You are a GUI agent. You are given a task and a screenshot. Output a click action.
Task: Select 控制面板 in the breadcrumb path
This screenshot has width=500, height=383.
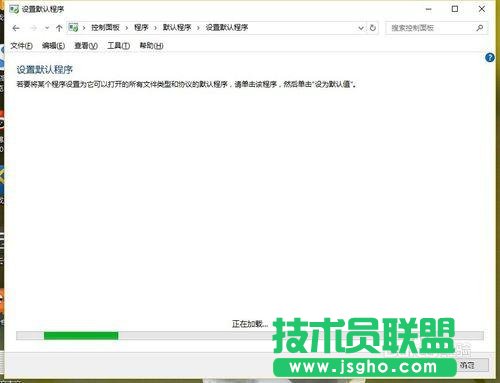(105, 28)
